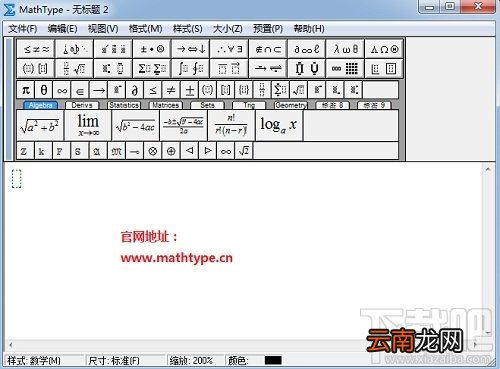Switch to the Derivs tab

point(82,105)
